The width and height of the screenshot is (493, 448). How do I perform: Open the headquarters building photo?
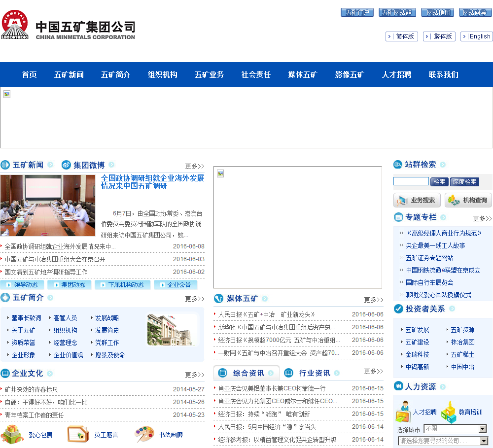(173, 330)
